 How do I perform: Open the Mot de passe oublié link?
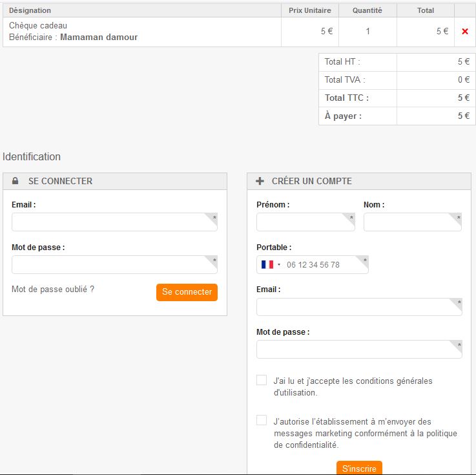click(53, 290)
